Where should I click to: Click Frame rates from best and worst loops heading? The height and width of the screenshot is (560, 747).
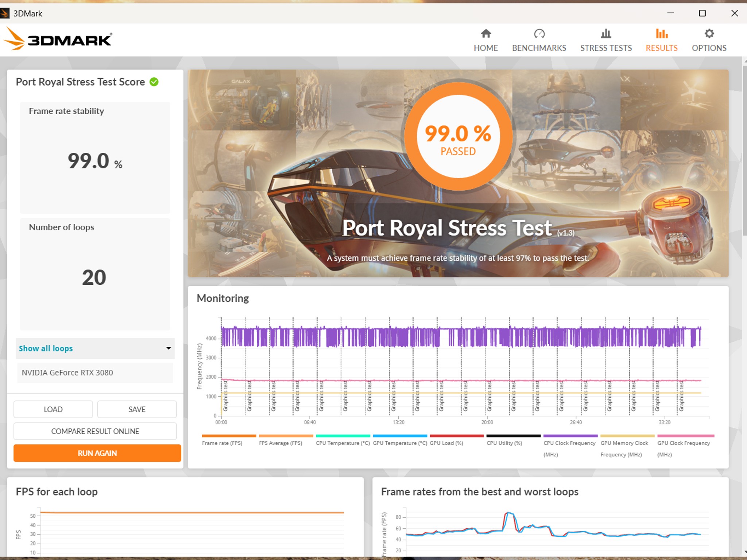pyautogui.click(x=480, y=492)
